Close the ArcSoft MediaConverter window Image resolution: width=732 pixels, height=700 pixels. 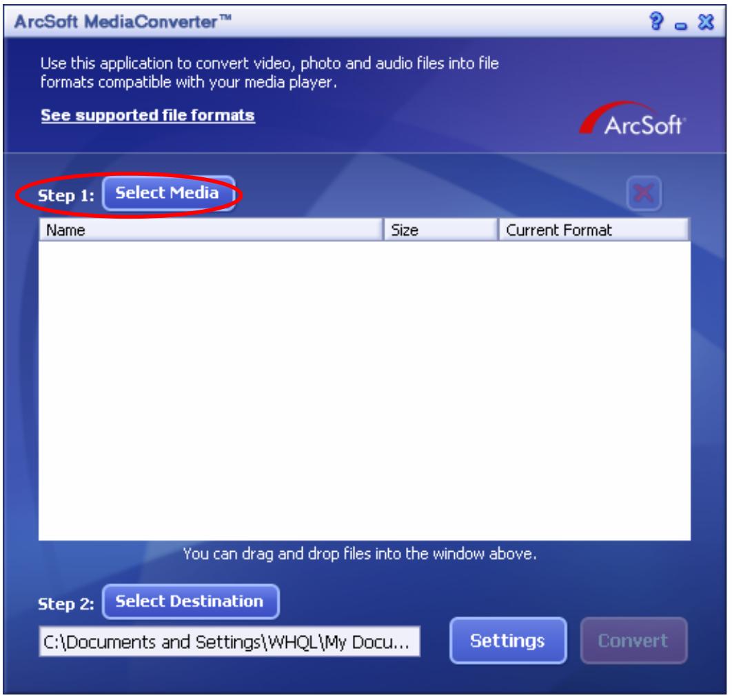coord(706,21)
